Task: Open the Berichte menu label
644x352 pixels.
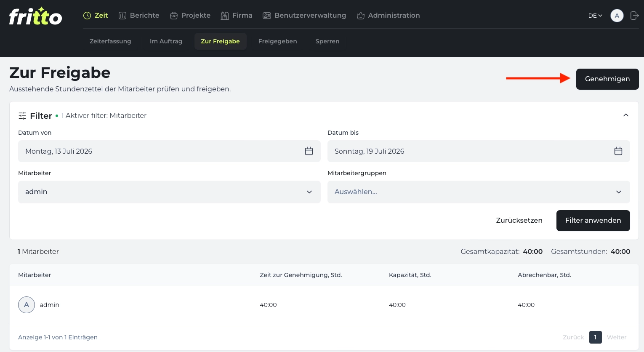Action: [x=145, y=16]
